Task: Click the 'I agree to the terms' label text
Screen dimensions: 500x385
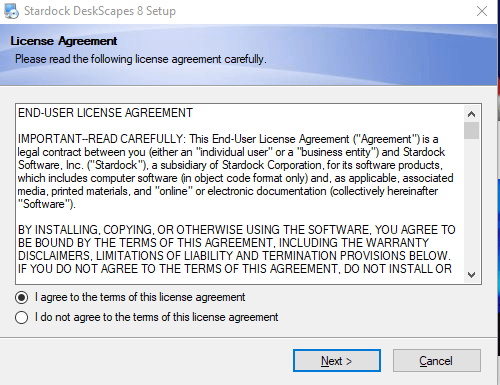Action: [x=140, y=297]
